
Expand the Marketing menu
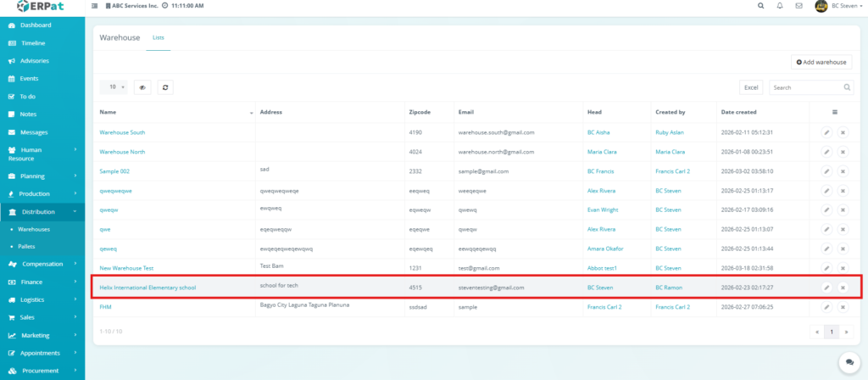42,335
